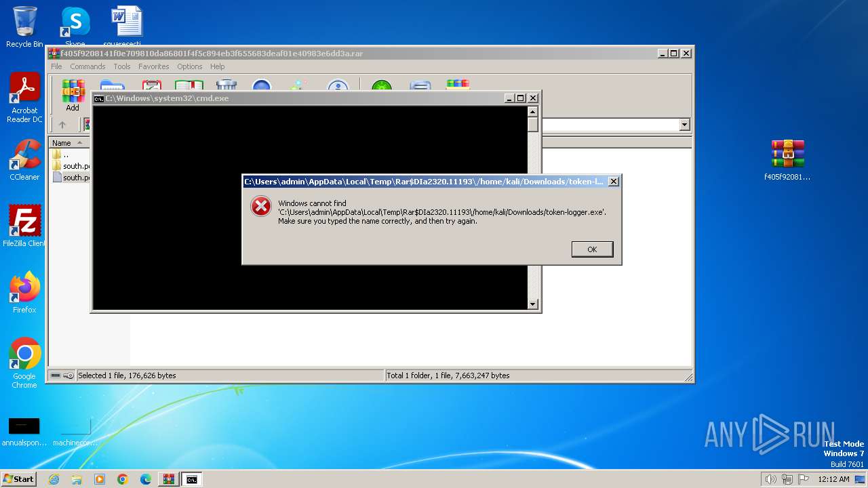Select the annualspon desktop file
868x488 pixels.
(x=24, y=432)
